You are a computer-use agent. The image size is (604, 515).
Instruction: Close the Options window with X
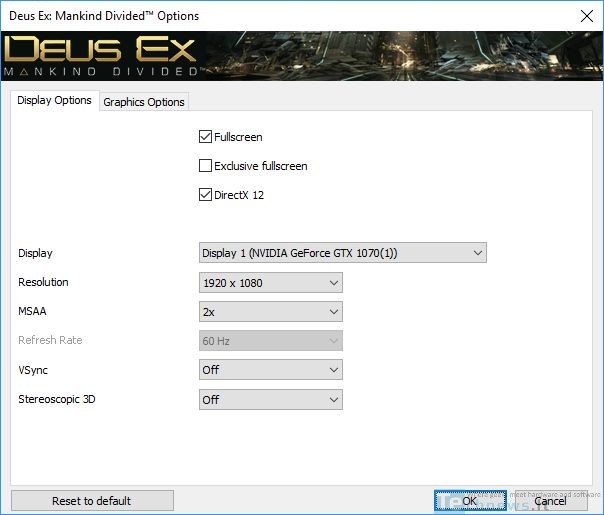click(587, 16)
